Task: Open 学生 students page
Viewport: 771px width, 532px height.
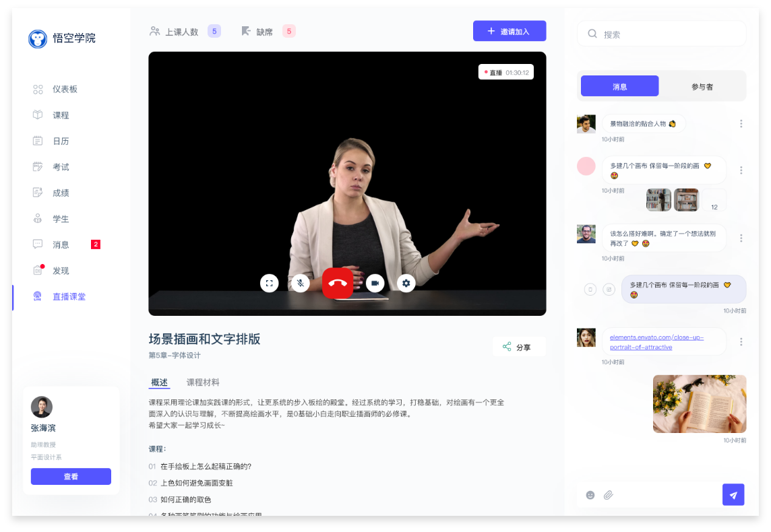Action: coord(51,219)
